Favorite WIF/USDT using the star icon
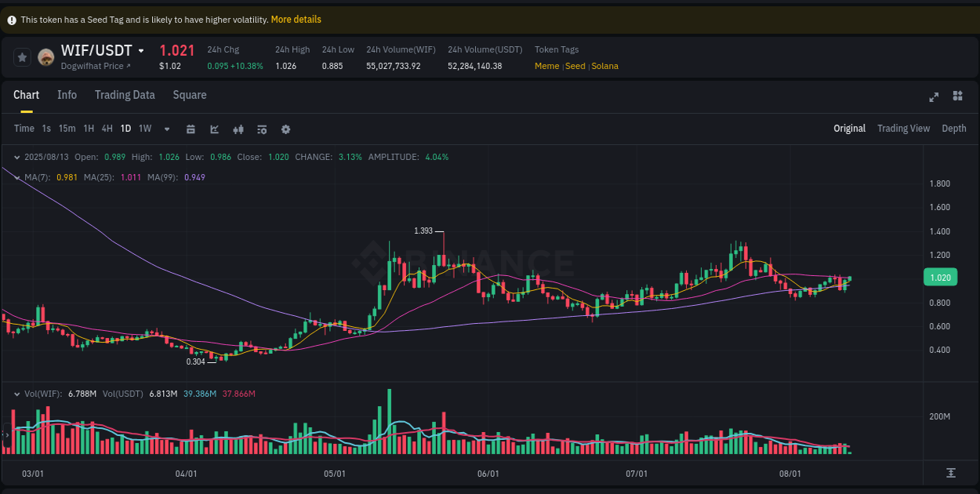 (21, 57)
